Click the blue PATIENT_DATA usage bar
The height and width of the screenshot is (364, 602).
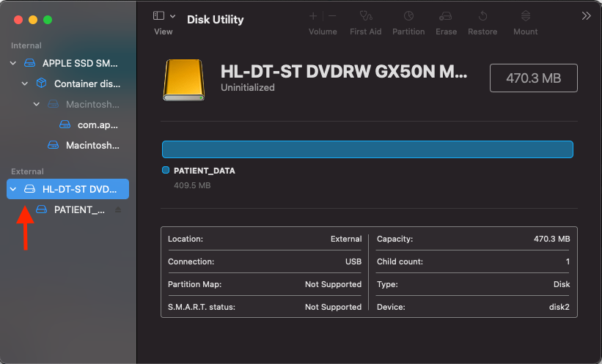[367, 149]
